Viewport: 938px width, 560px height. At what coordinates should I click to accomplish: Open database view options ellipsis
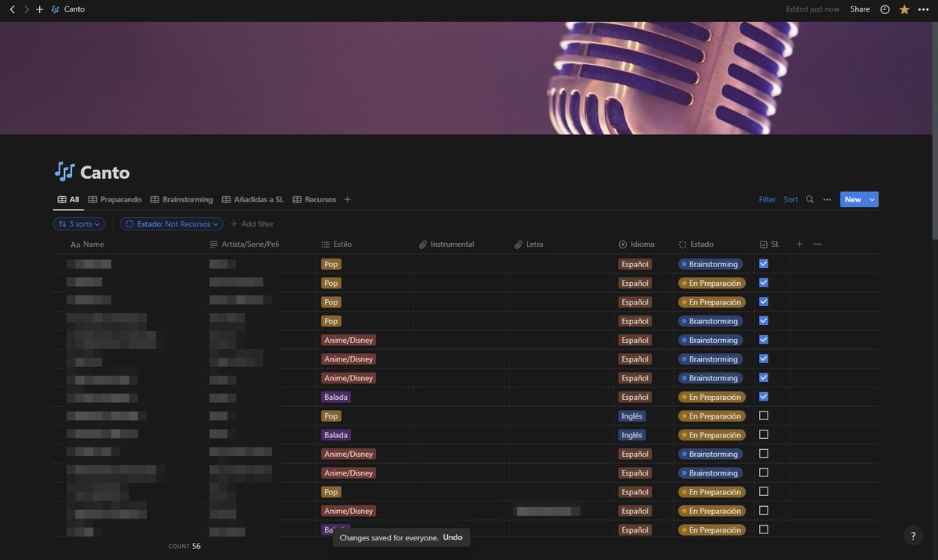(x=827, y=199)
